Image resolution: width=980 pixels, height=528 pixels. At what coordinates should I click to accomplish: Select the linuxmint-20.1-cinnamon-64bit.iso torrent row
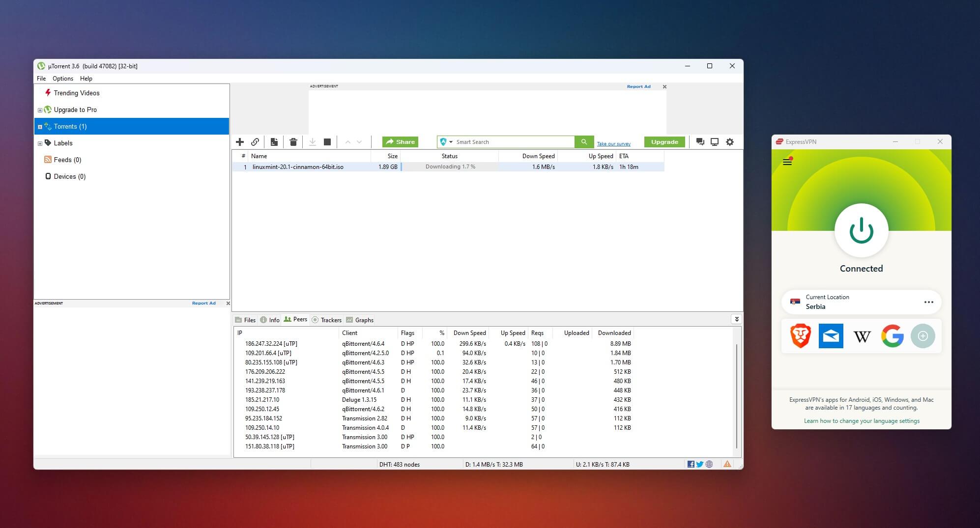(x=448, y=167)
